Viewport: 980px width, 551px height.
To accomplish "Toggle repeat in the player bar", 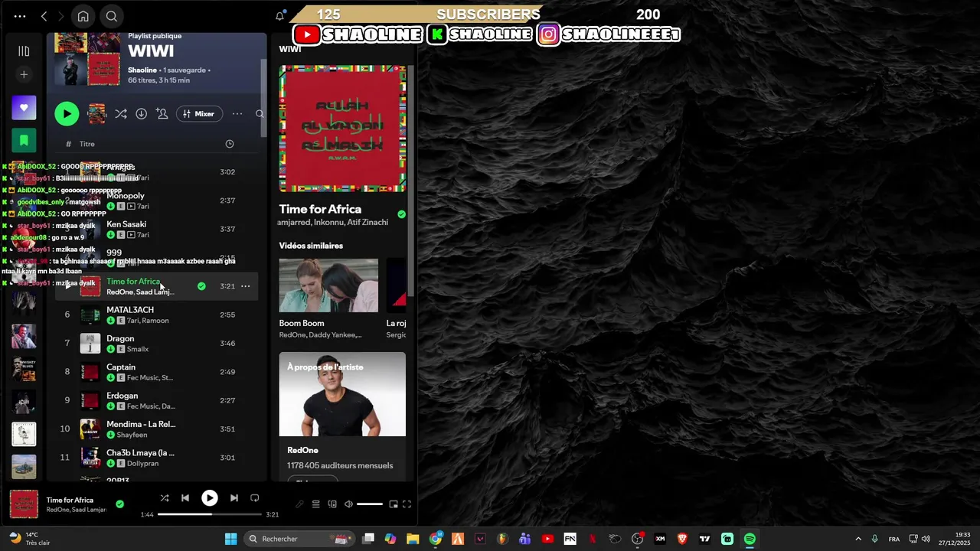I will click(x=255, y=498).
